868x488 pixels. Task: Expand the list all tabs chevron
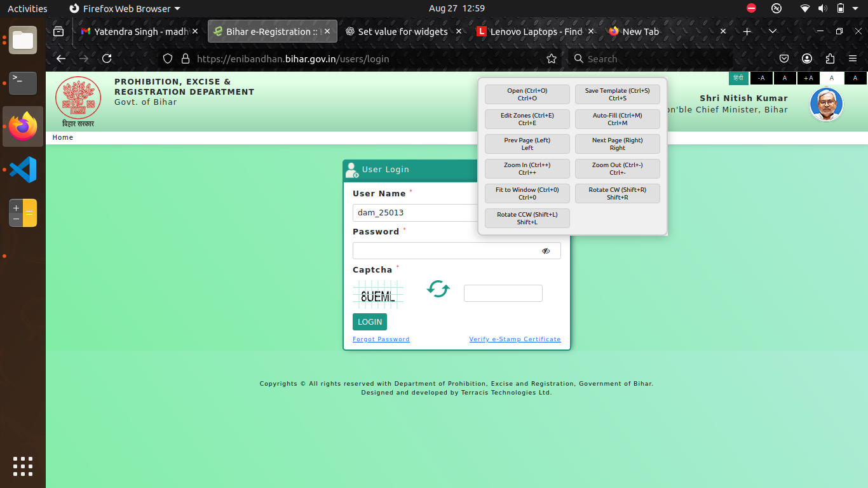[x=773, y=31]
